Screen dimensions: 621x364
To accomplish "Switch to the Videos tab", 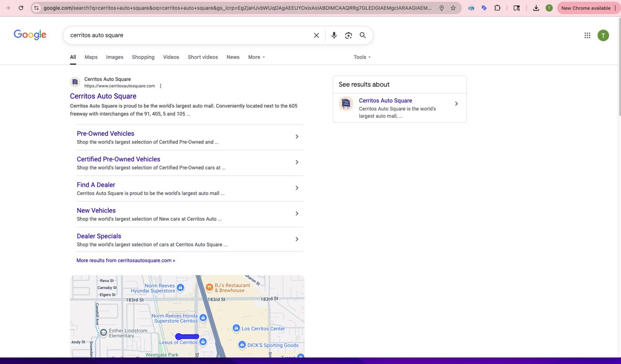I will coord(171,57).
